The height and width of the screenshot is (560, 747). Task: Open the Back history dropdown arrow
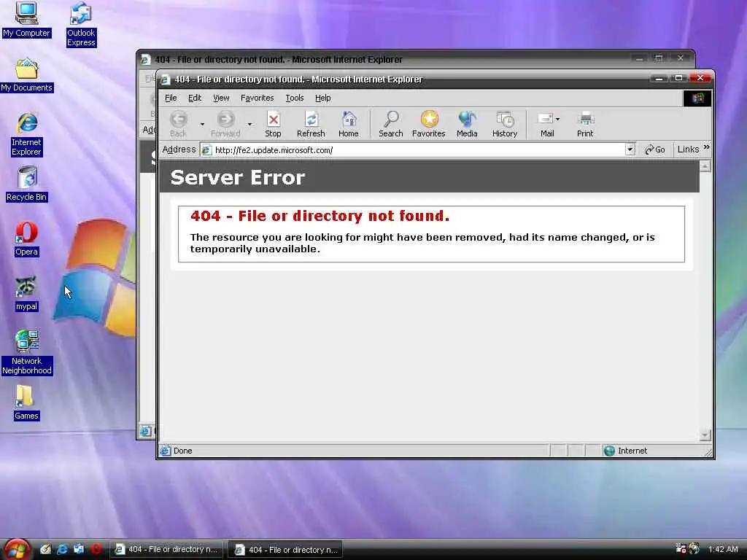pyautogui.click(x=203, y=124)
